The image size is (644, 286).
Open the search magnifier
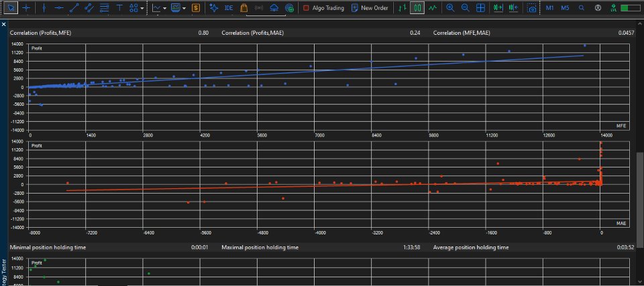581,8
